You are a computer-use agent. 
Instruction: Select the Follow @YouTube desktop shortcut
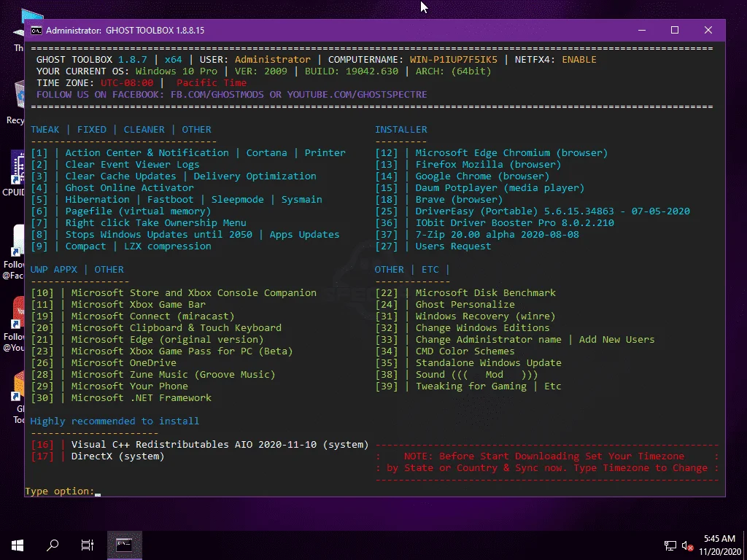15,324
